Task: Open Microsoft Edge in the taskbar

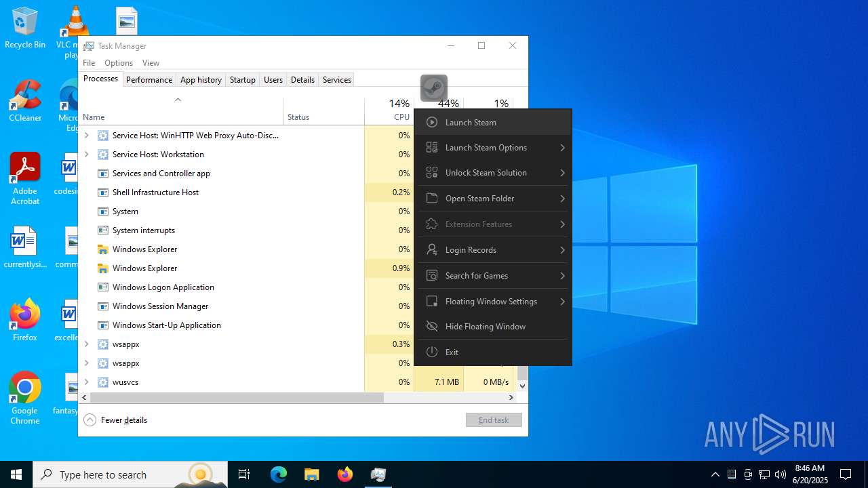Action: tap(279, 474)
